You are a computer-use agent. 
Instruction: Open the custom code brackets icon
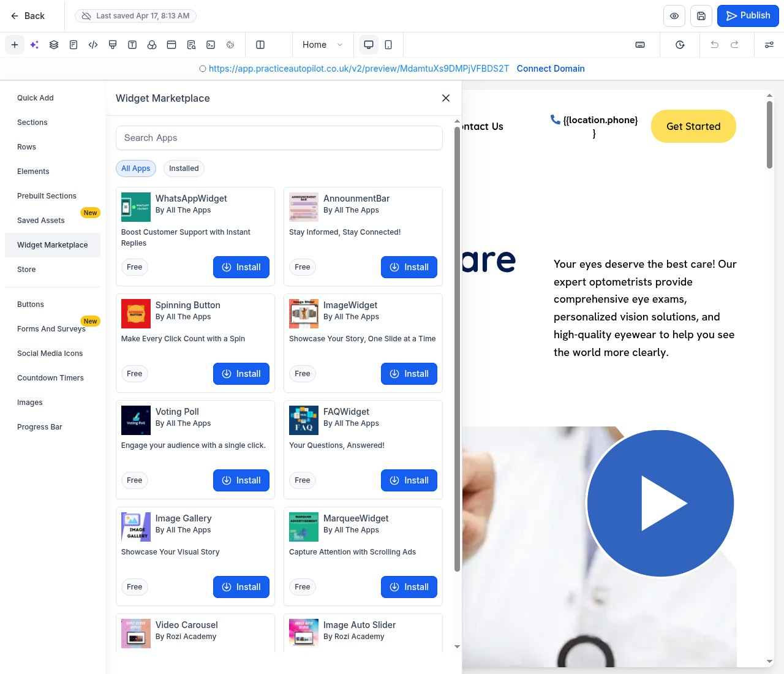(x=93, y=45)
